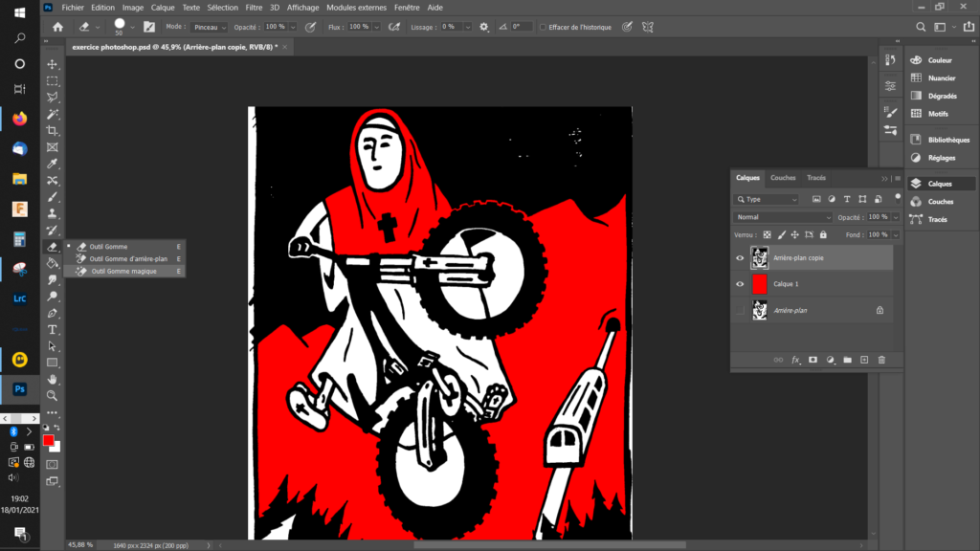The image size is (980, 551).
Task: Select the Brush tool in the toolbar
Action: 53,197
